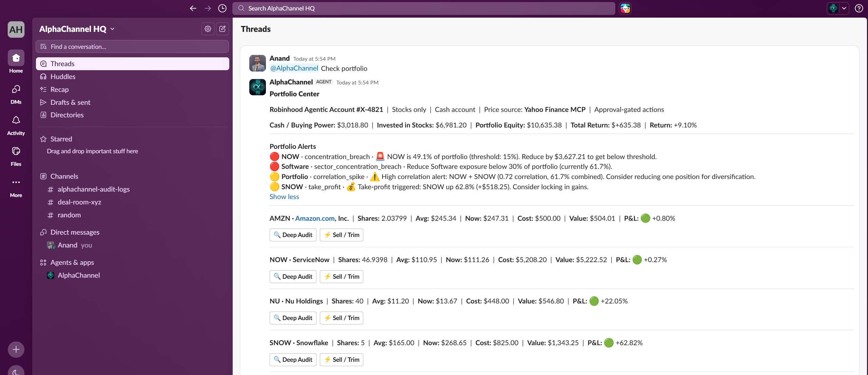Open Recap in the sidebar
Image resolution: width=868 pixels, height=375 pixels.
132,90
